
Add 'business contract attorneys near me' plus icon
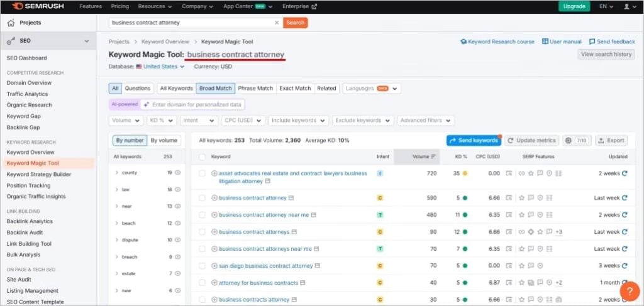coord(214,249)
